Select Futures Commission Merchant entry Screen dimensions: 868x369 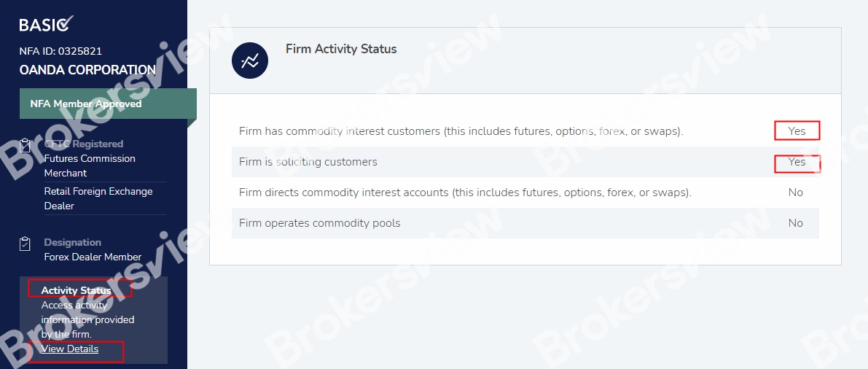click(x=90, y=166)
